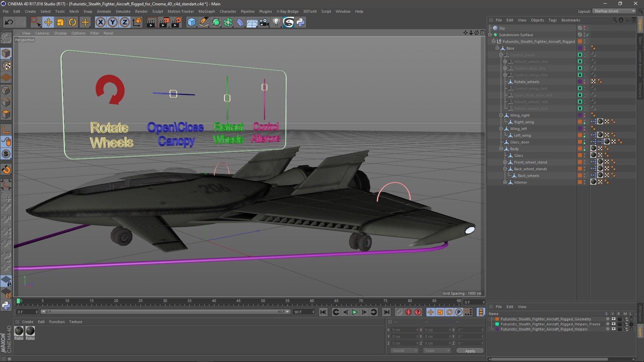The image size is (644, 362).
Task: Click the Undo arrow icon
Action: point(9,22)
